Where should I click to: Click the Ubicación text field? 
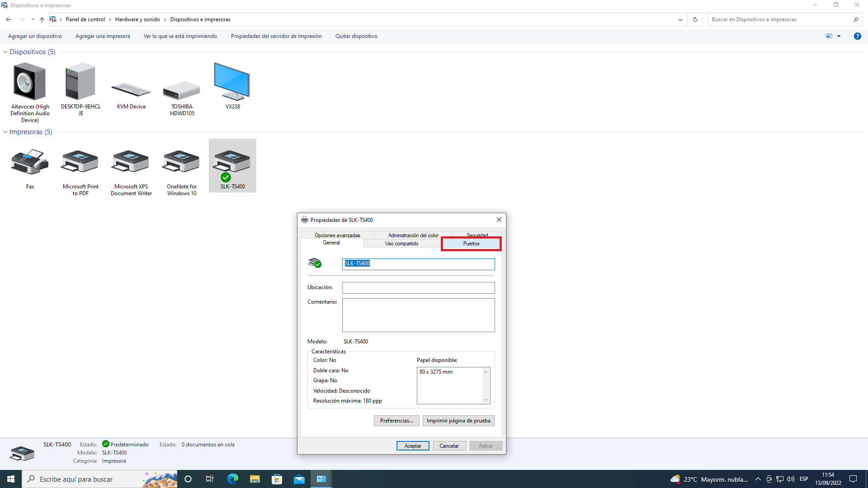coord(418,288)
